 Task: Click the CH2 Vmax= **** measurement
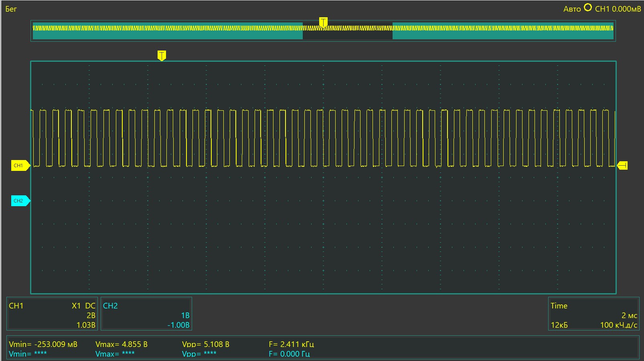pyautogui.click(x=115, y=354)
